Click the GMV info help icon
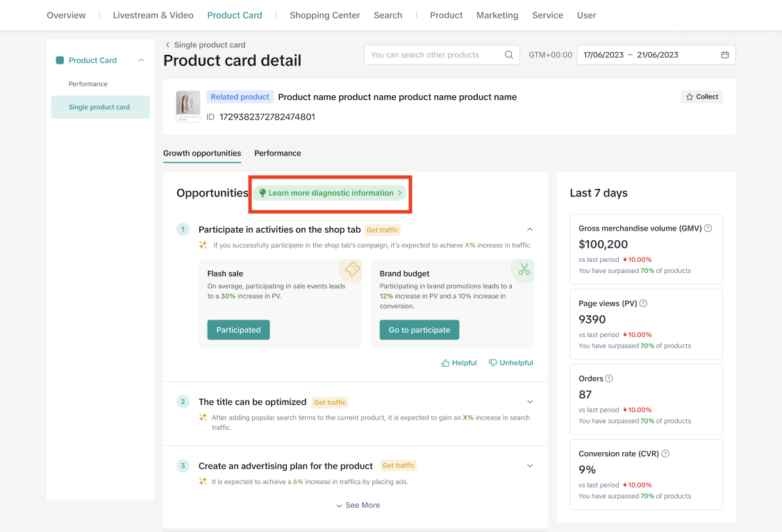 point(708,228)
